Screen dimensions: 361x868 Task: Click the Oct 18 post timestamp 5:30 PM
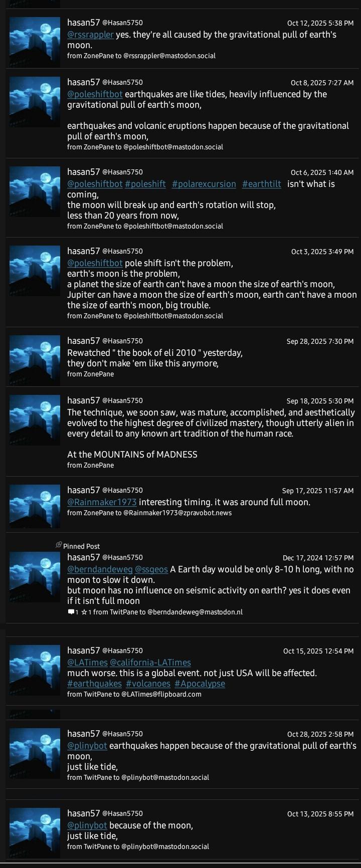pos(320,401)
